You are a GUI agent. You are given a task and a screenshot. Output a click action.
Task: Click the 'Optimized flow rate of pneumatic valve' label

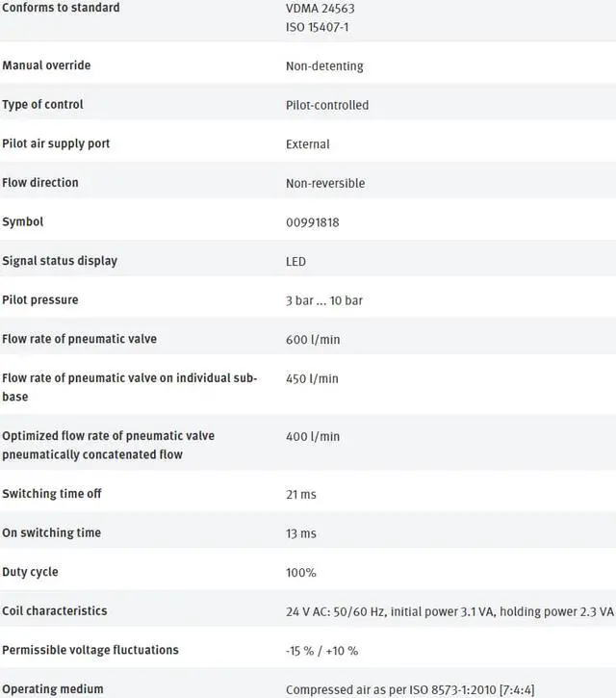(108, 436)
